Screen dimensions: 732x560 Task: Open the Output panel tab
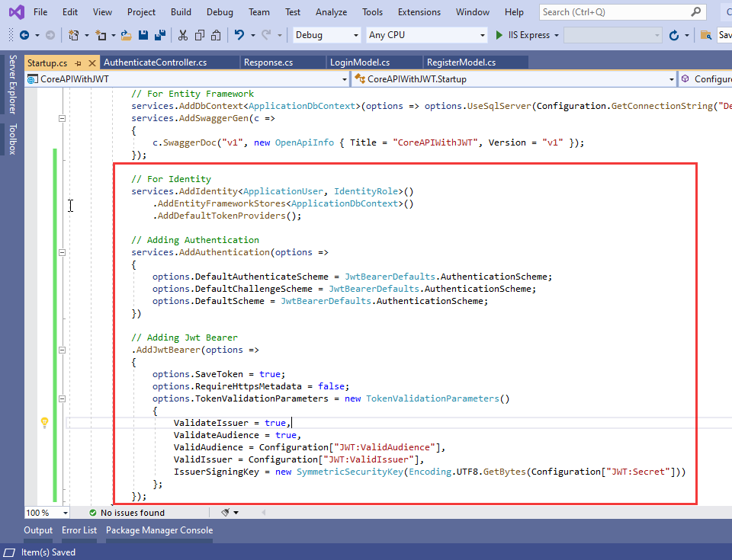click(x=38, y=530)
